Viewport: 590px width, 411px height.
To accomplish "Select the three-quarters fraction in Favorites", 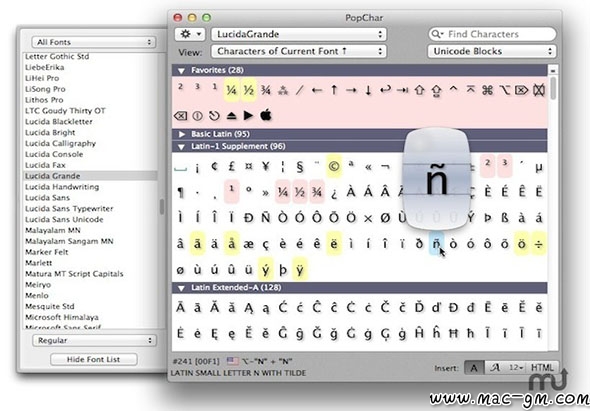I will tap(266, 90).
